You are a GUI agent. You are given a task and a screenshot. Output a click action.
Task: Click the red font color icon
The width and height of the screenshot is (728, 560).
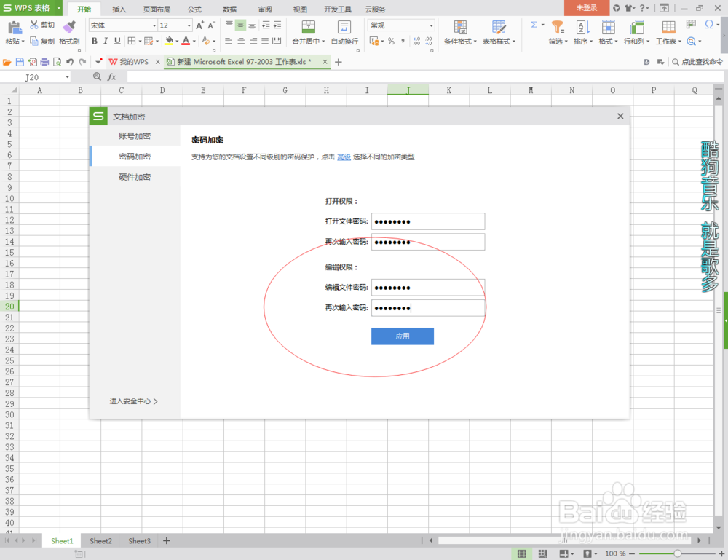(186, 41)
